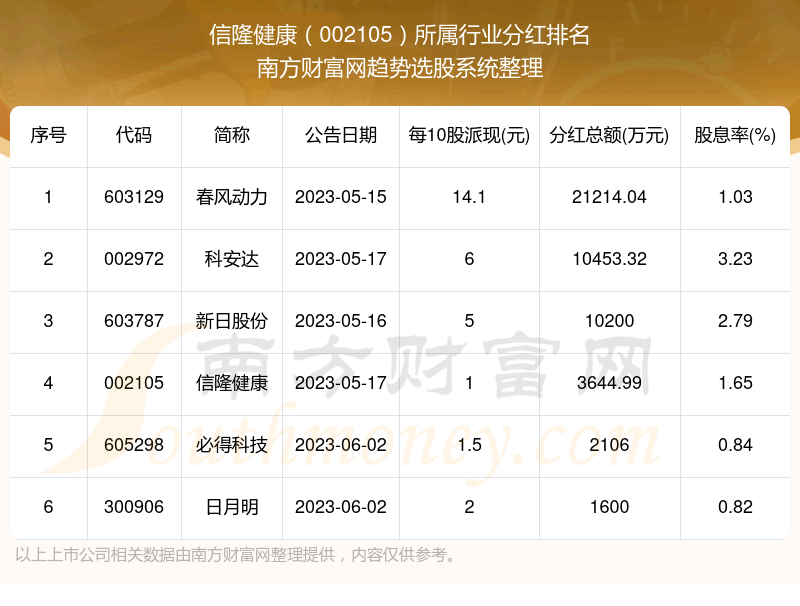Click the 股息率(%) column header
Image resolution: width=800 pixels, height=606 pixels.
735,135
